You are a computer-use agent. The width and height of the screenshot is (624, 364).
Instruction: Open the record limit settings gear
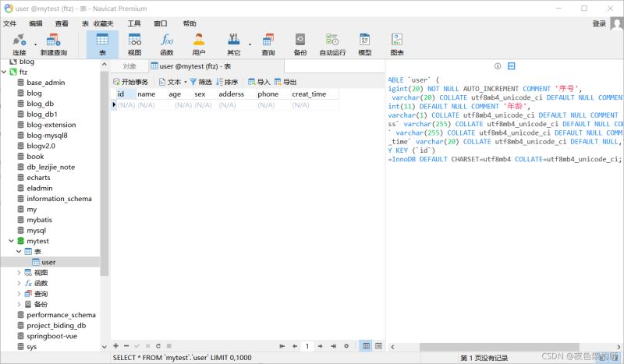[x=346, y=346]
